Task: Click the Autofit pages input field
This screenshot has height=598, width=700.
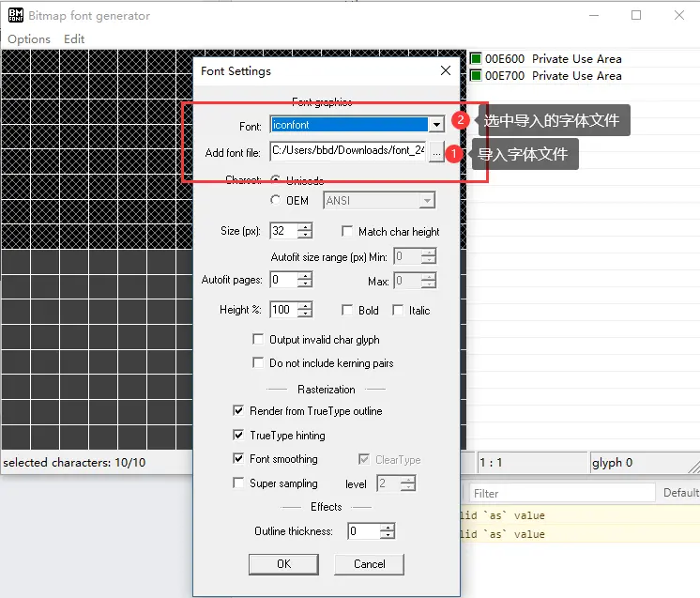Action: tap(284, 280)
